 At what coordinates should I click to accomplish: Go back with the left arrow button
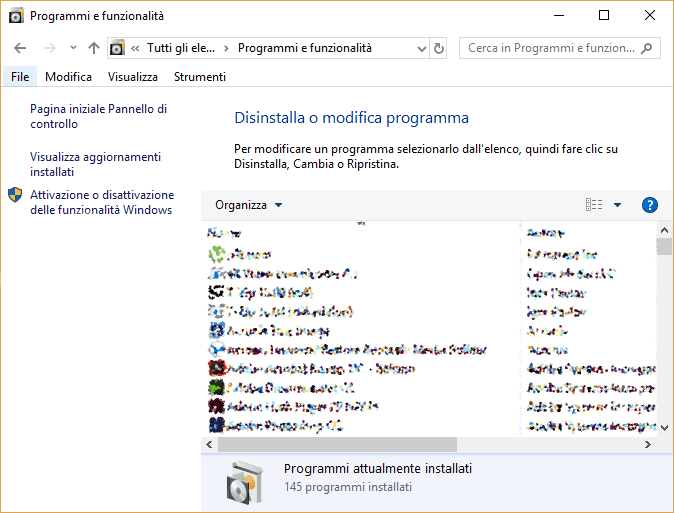tap(20, 48)
